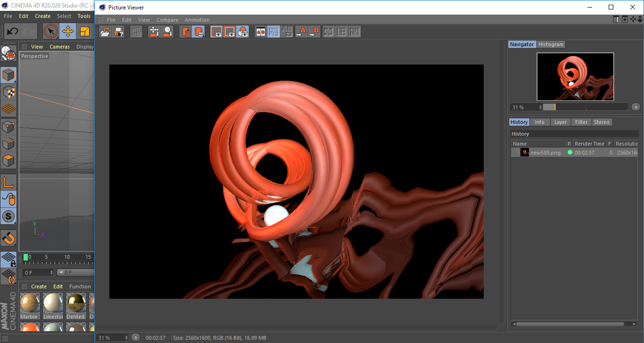
Task: Click the Navigator preview thumbnail
Action: [575, 77]
